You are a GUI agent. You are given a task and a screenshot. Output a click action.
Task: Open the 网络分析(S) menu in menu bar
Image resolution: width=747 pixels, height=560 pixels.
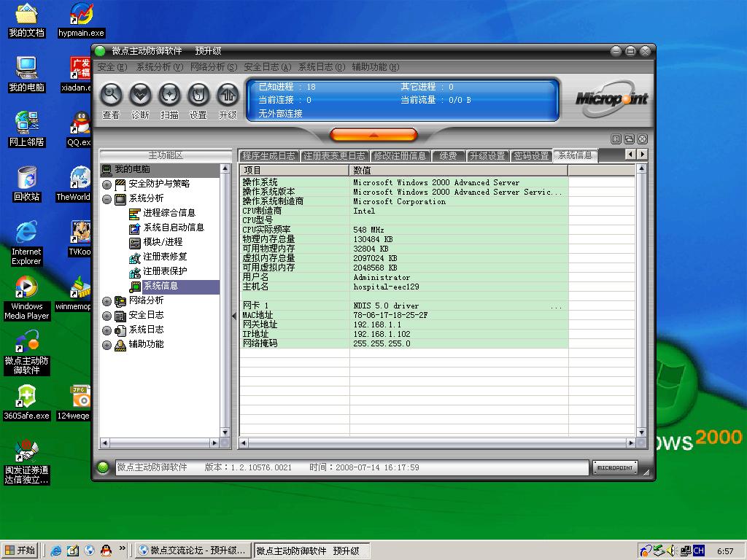214,67
